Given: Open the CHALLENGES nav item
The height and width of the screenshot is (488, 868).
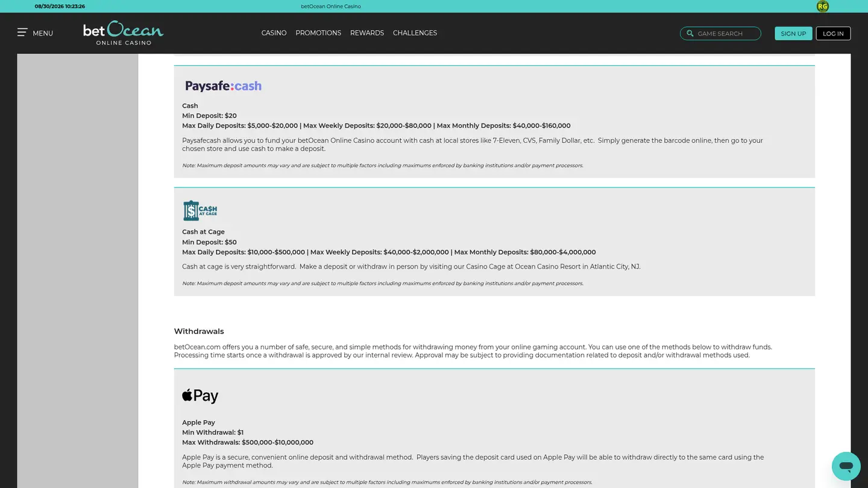Looking at the screenshot, I should tap(415, 33).
